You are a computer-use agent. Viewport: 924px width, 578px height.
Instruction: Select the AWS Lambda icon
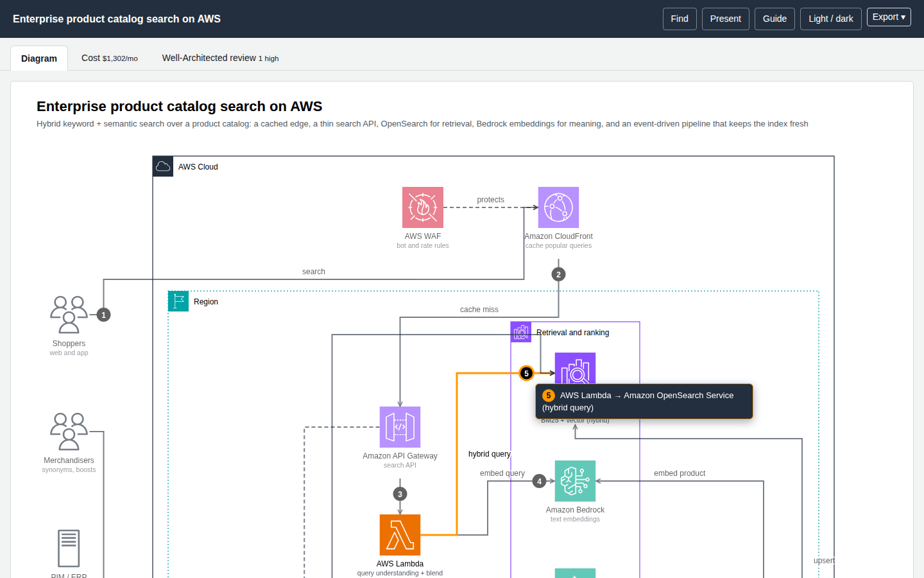coord(400,535)
